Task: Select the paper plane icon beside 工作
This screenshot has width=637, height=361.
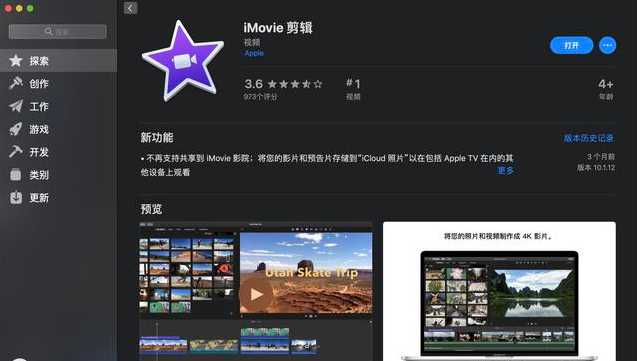Action: click(x=16, y=106)
